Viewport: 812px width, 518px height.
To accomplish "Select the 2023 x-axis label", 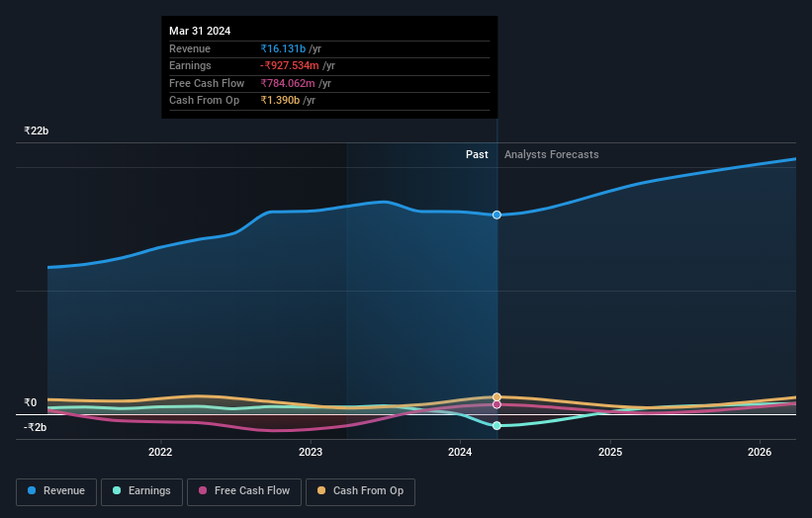I will click(311, 453).
